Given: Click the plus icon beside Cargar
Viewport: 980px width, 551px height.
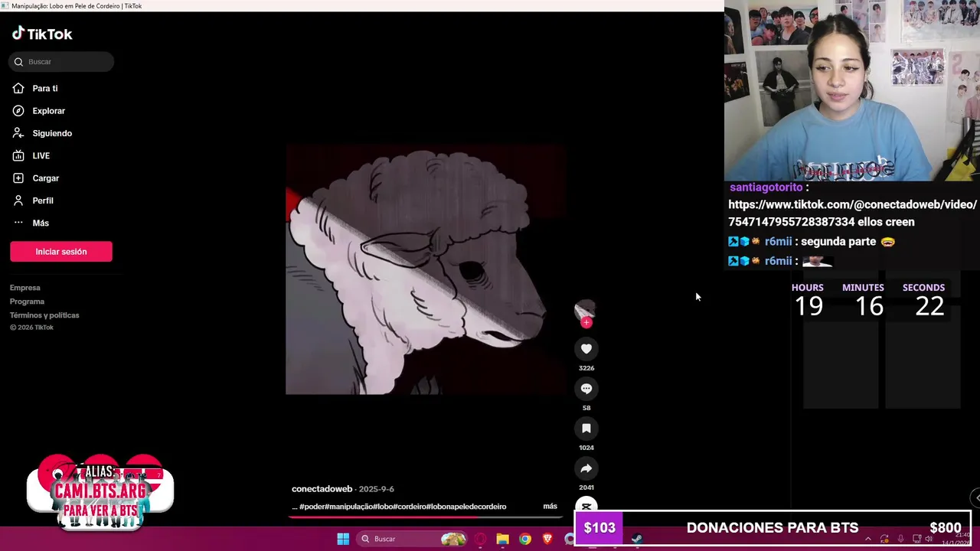Looking at the screenshot, I should click(18, 178).
